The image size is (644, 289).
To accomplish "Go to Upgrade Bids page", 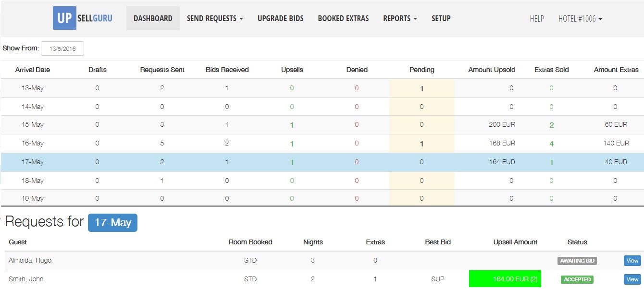I will coord(281,18).
